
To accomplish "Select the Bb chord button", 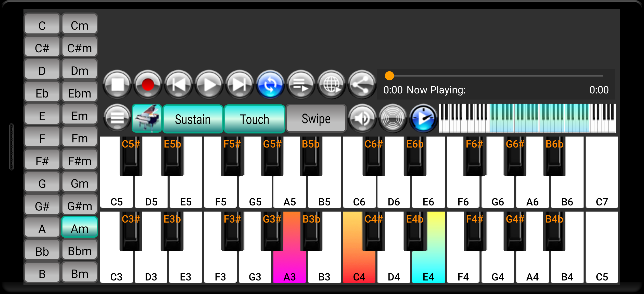I will [42, 250].
